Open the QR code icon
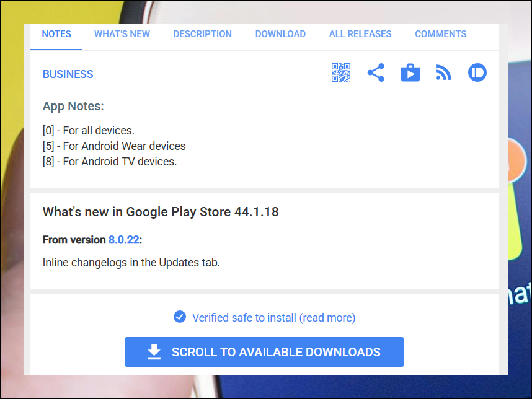 click(x=340, y=72)
